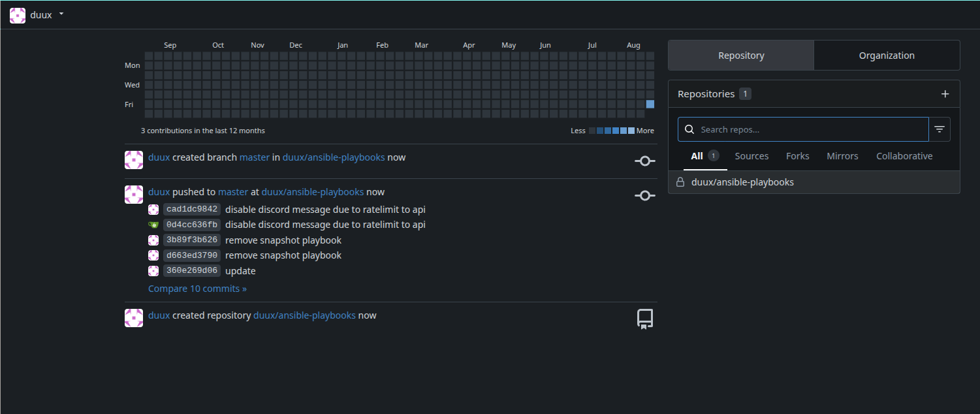
Task: Click the duux user link in the pushed entry
Action: tap(159, 192)
